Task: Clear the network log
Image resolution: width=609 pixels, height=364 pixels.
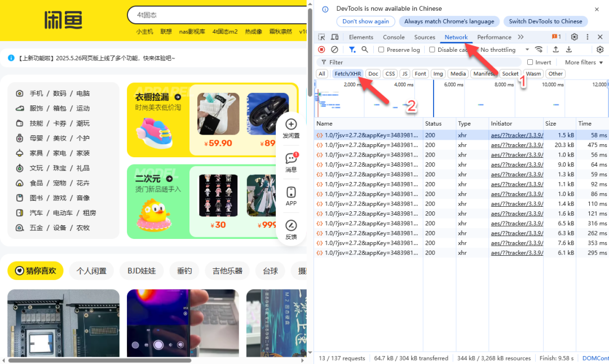Action: pyautogui.click(x=334, y=50)
